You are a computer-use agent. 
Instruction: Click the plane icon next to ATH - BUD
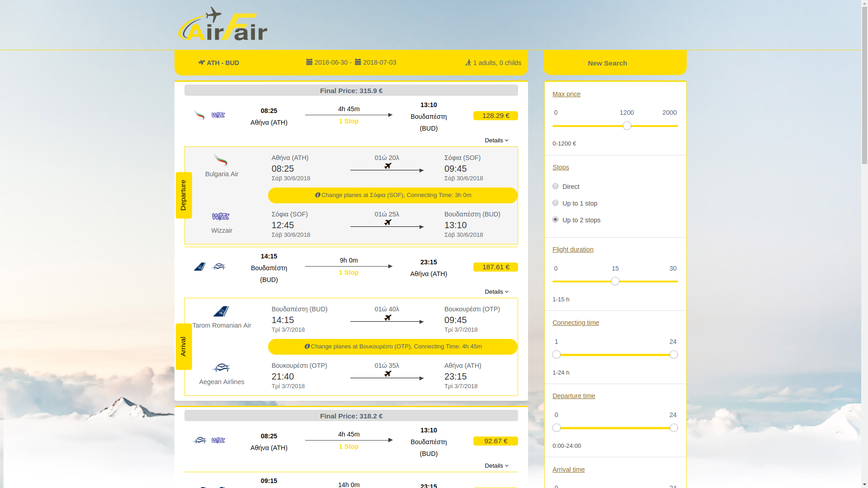202,63
